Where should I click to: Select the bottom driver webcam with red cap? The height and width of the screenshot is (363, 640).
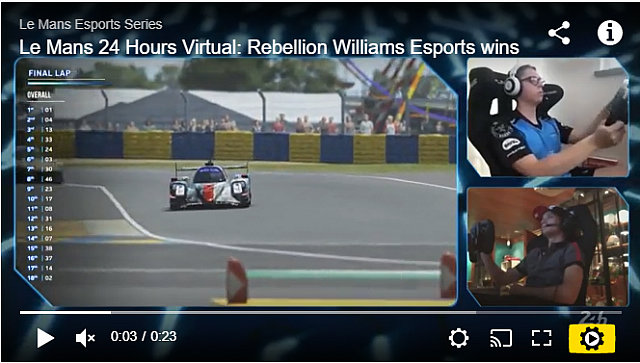pos(547,247)
